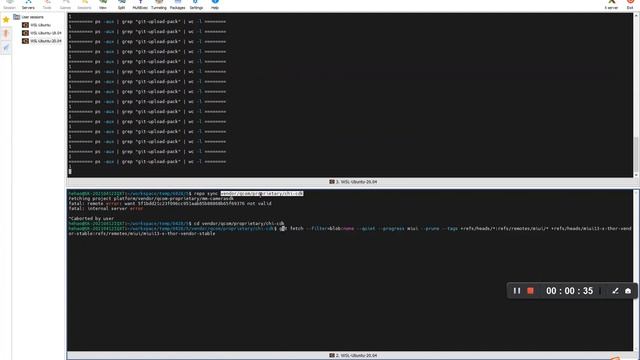Click the Split toolbar button

point(122,4)
